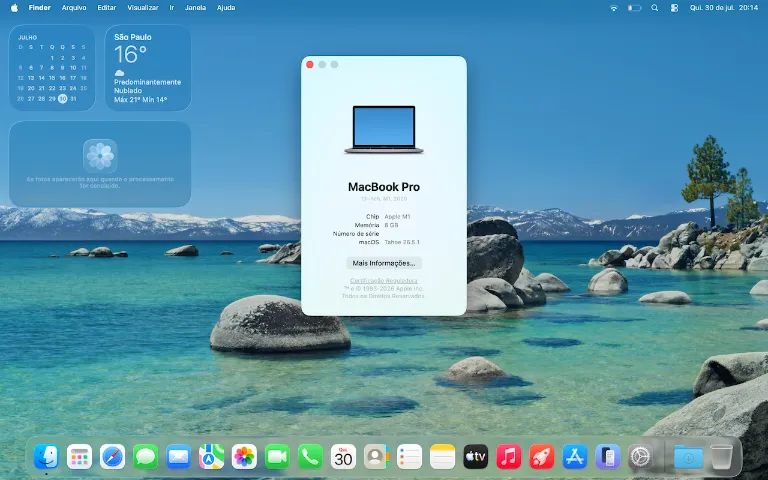The image size is (768, 480).
Task: Open the Ir menu
Action: point(171,8)
